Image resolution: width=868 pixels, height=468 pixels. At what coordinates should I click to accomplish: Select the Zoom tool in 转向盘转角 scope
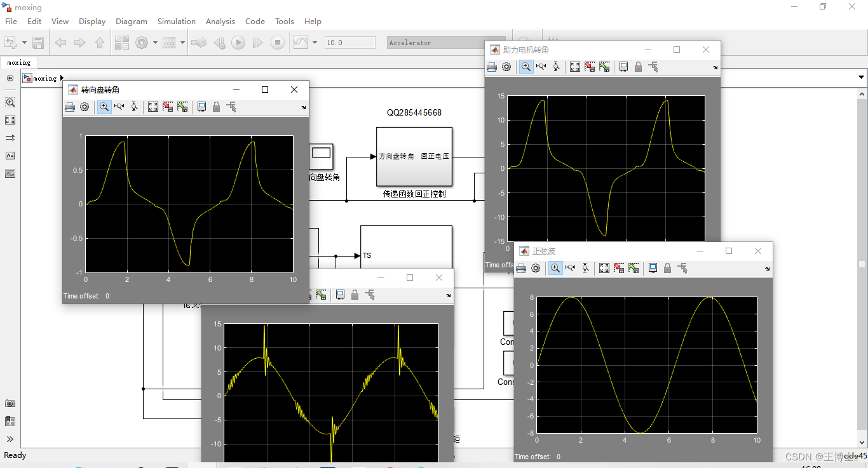[104, 107]
